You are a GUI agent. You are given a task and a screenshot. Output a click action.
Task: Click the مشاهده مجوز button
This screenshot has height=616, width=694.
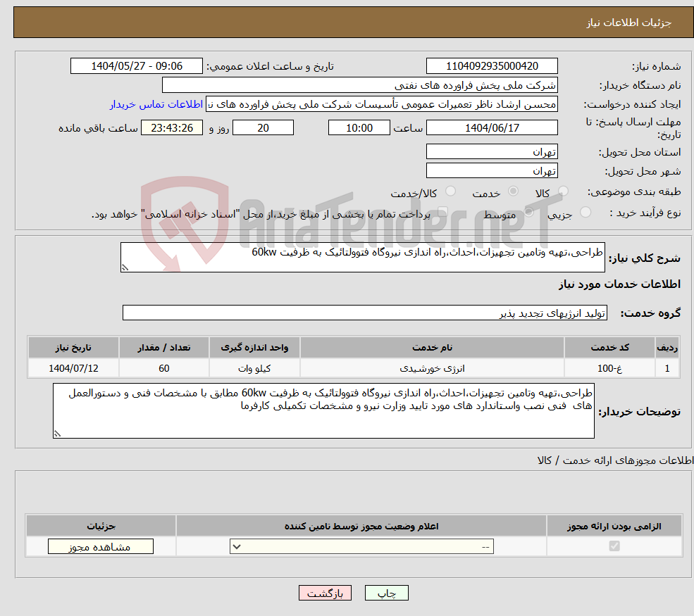pyautogui.click(x=100, y=546)
